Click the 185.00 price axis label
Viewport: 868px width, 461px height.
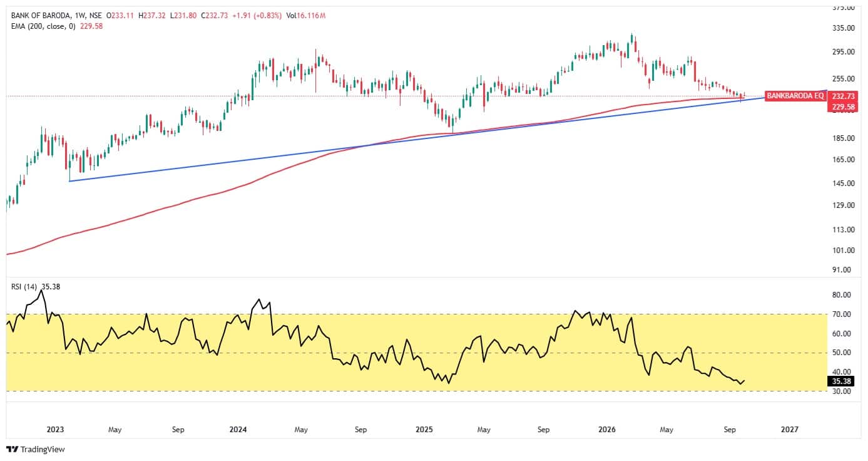pos(844,138)
